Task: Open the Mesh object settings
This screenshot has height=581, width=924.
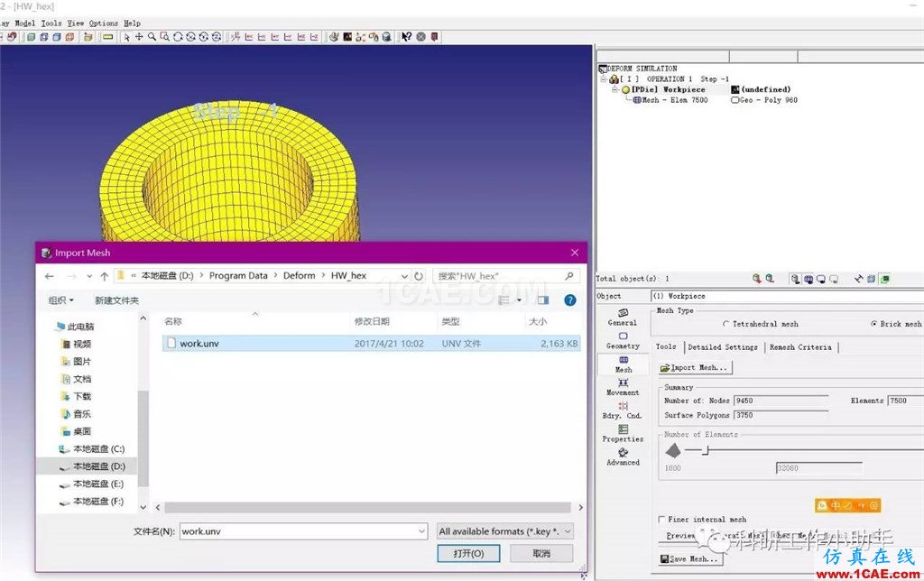Action: point(623,364)
